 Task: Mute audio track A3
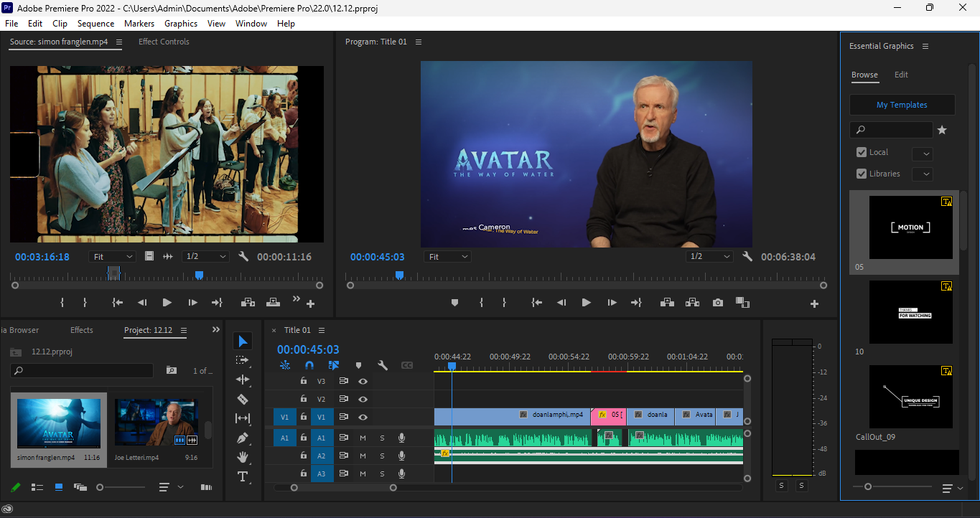click(x=363, y=474)
